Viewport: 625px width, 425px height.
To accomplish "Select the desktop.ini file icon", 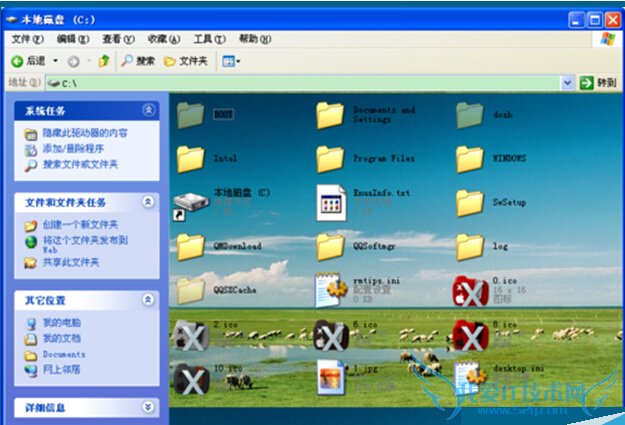I will [471, 378].
